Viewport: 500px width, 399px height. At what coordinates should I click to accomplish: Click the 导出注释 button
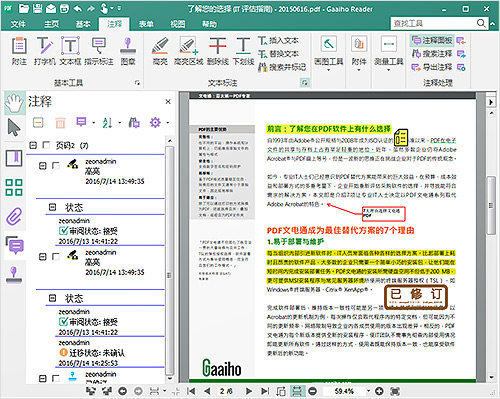(x=432, y=67)
